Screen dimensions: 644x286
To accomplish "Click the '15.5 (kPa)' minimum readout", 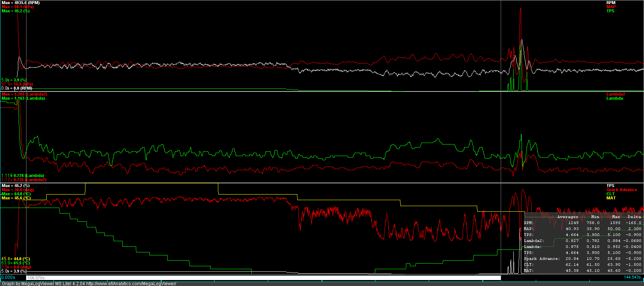I will coord(23,84).
